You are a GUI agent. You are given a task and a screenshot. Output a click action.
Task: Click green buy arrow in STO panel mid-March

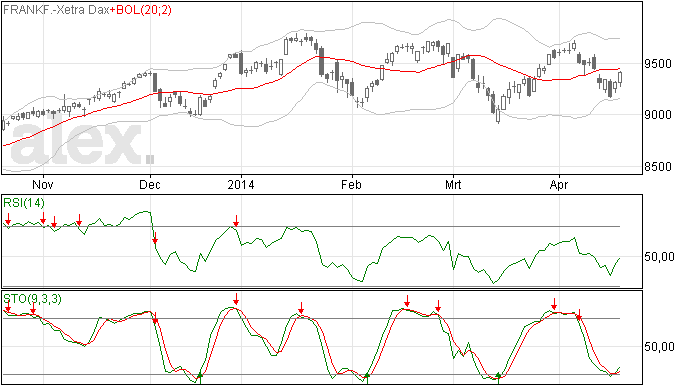498,377
